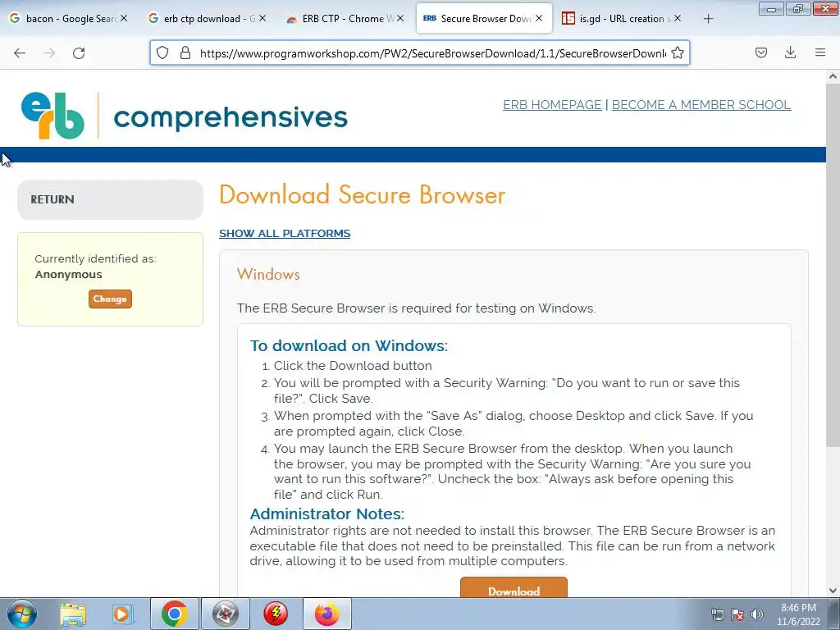Close the Secure Browser Download tab
This screenshot has height=630, width=840.
[x=539, y=18]
